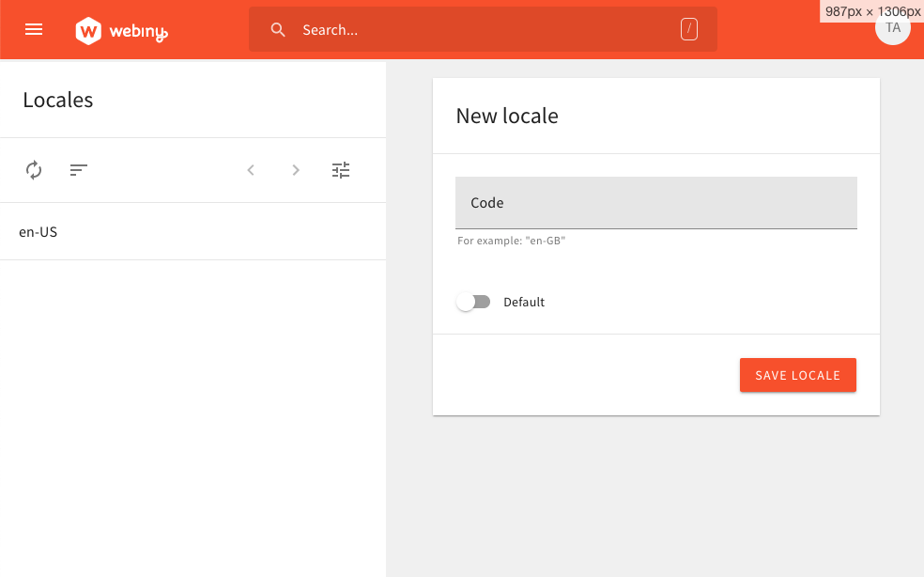Image resolution: width=924 pixels, height=577 pixels.
Task: Click the previous page chevron
Action: (x=250, y=170)
